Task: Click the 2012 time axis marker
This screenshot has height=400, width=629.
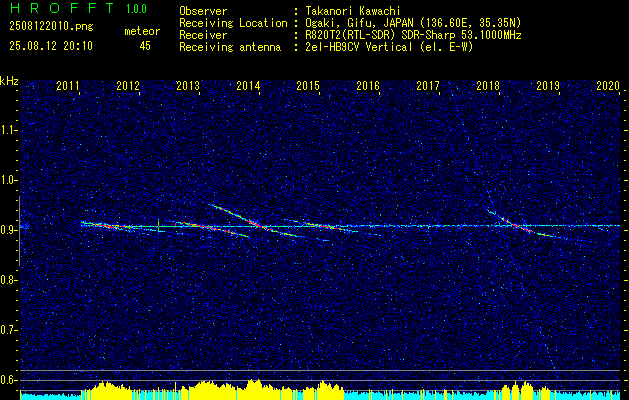Action: point(128,85)
